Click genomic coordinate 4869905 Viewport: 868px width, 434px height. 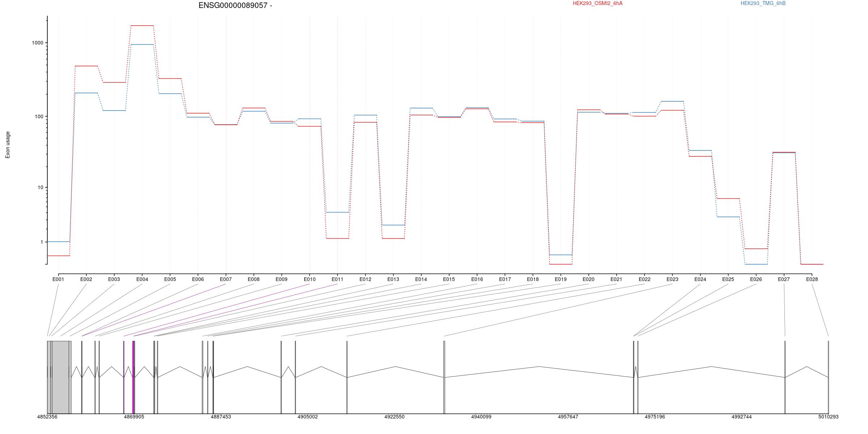134,417
